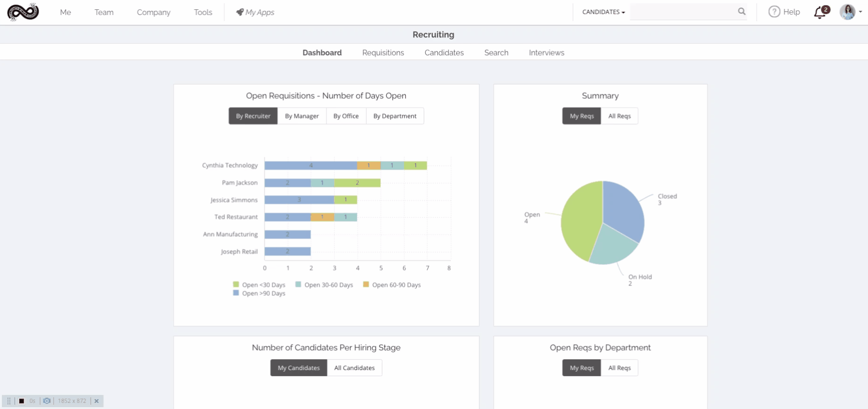Open the Tools menu
The image size is (868, 409).
tap(203, 12)
